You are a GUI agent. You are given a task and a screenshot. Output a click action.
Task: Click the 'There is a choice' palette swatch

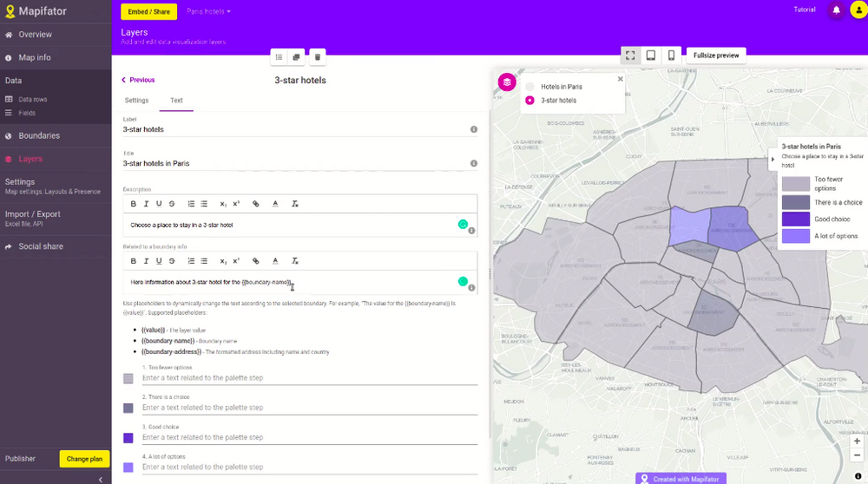(x=128, y=409)
